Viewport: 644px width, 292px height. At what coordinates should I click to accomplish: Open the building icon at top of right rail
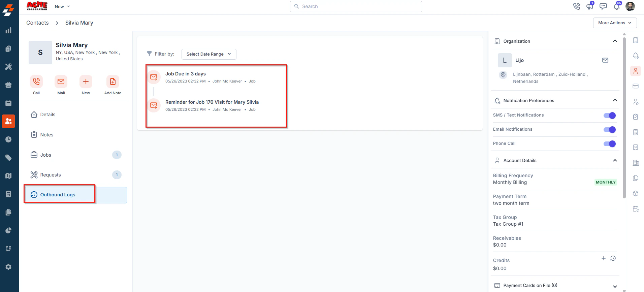tap(636, 40)
